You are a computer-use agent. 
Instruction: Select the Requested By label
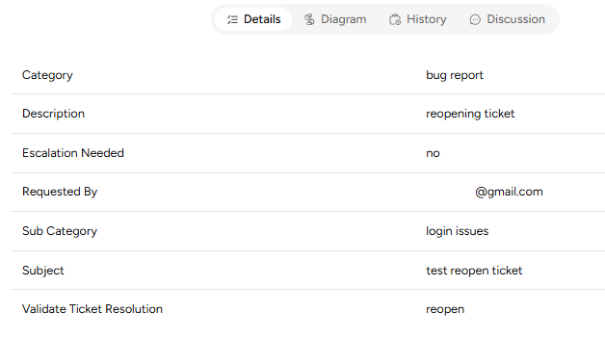pyautogui.click(x=60, y=192)
